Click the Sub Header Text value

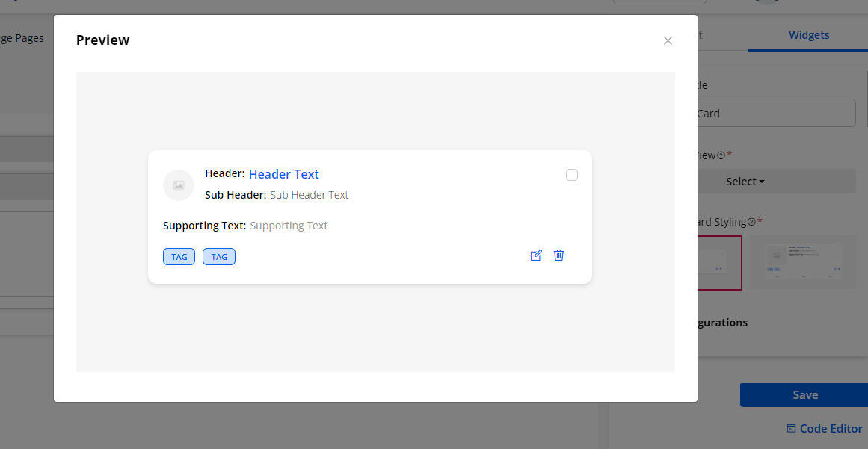tap(309, 195)
